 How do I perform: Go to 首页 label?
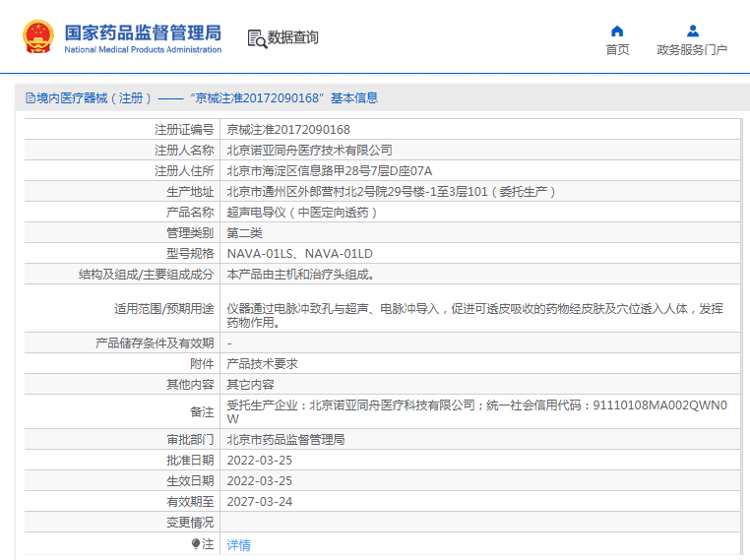tap(617, 50)
